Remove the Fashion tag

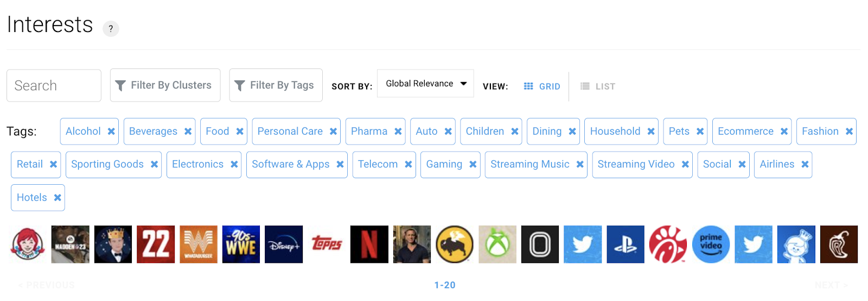[x=850, y=131]
